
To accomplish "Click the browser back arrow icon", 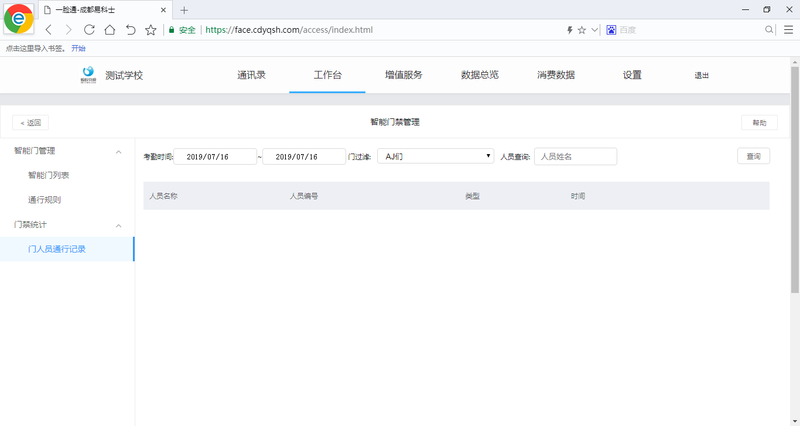I will 49,30.
